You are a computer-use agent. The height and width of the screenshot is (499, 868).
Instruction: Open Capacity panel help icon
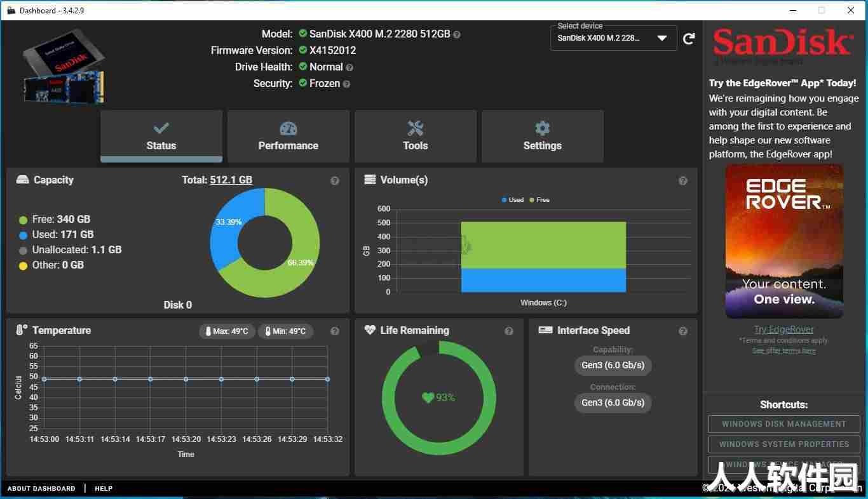coord(335,181)
